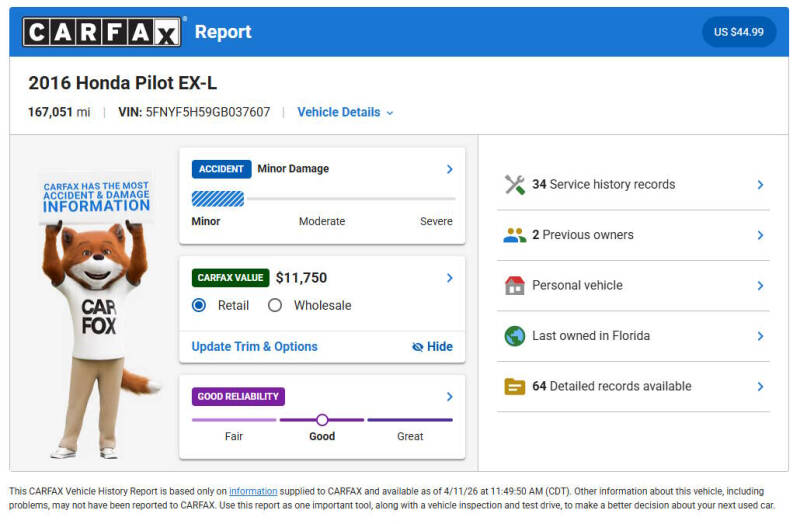
Task: Click the crossed-eye Hide icon
Action: tap(417, 347)
